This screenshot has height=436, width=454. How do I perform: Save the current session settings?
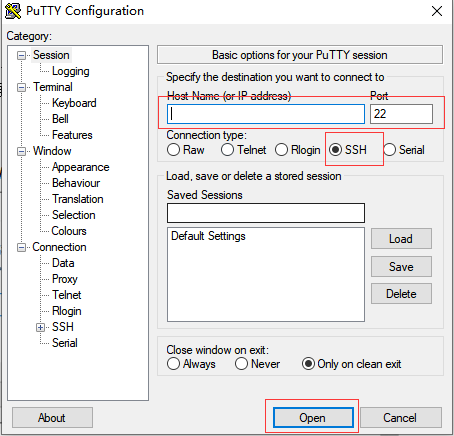click(x=401, y=267)
